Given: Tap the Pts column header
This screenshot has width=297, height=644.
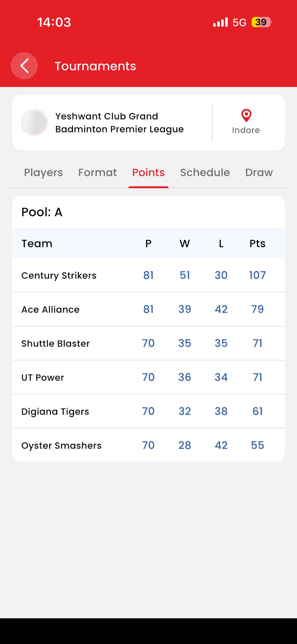Looking at the screenshot, I should (257, 243).
